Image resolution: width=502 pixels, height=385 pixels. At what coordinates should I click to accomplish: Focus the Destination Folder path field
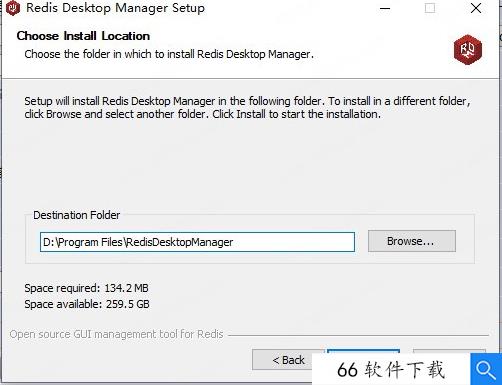(197, 242)
